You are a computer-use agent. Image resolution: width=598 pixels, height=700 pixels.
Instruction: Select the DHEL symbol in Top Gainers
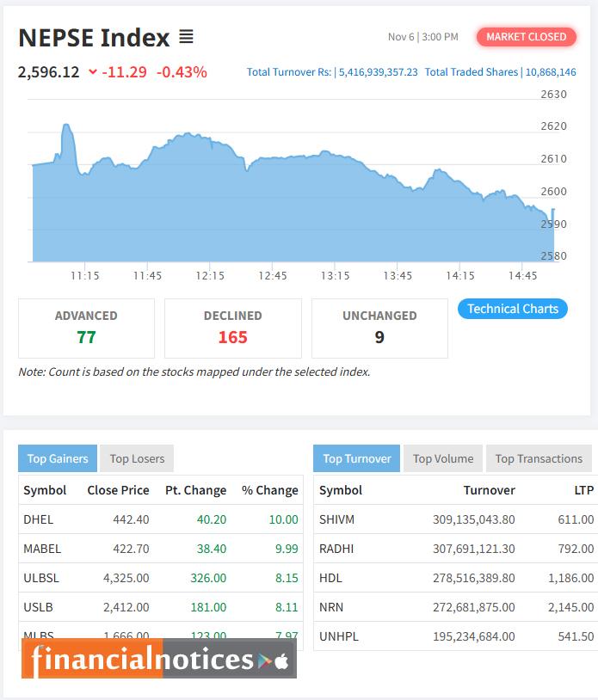pos(40,519)
